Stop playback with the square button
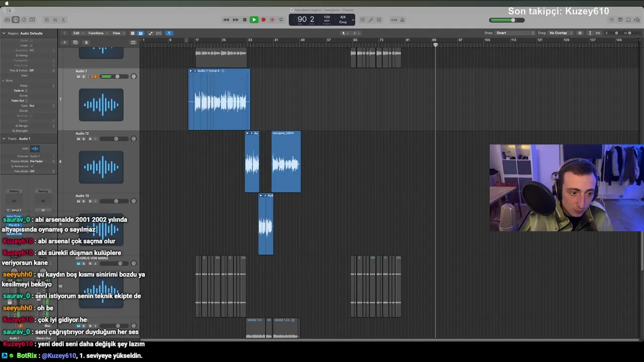The image size is (644, 362). (245, 20)
